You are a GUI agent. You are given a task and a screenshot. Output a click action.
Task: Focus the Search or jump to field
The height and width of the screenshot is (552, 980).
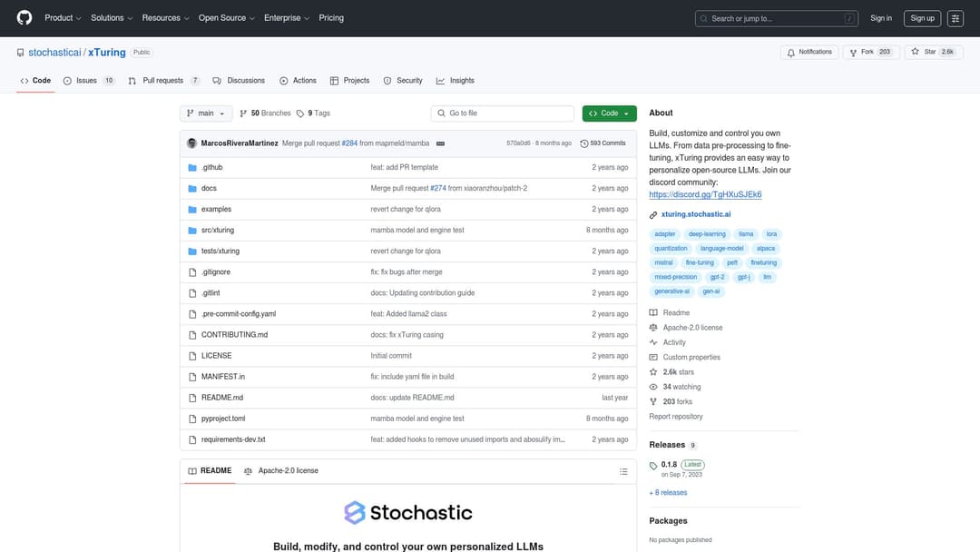[776, 18]
